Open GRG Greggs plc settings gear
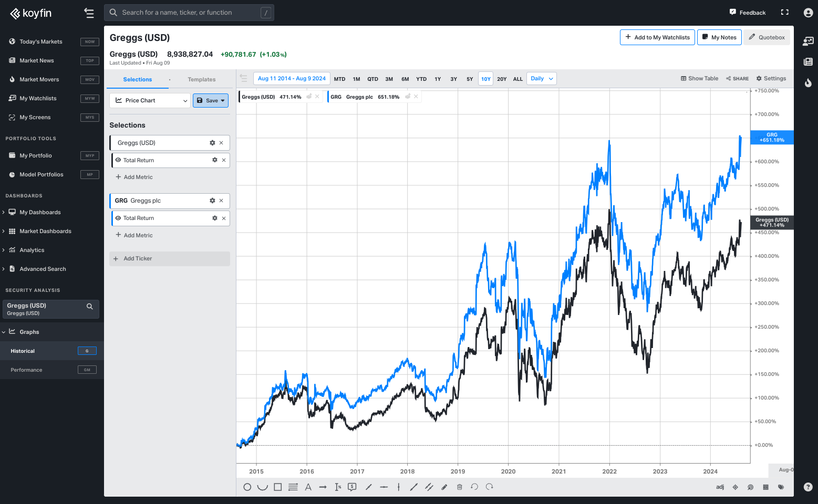Viewport: 818px width, 504px height. [212, 201]
